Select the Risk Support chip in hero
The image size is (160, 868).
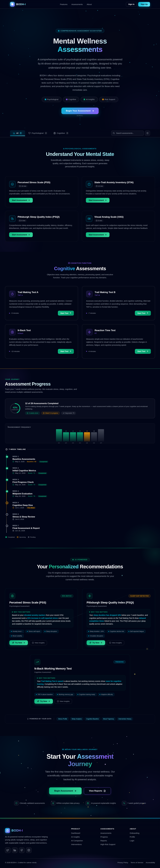109,99
